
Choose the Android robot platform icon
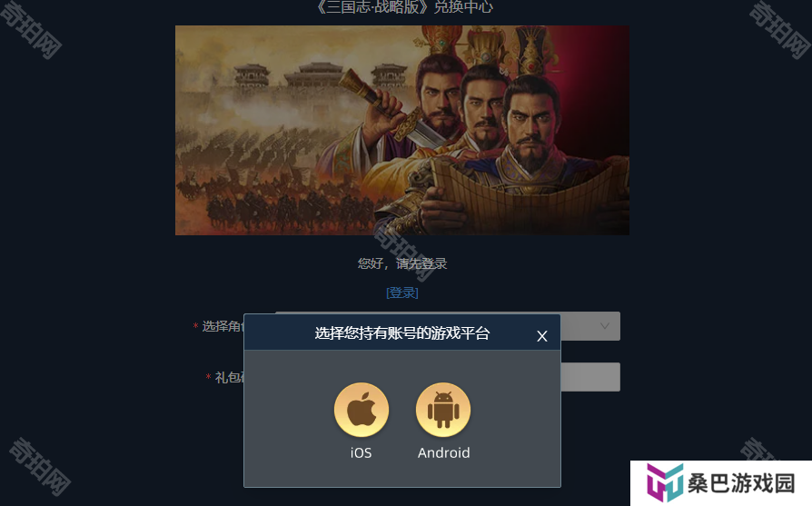click(443, 410)
